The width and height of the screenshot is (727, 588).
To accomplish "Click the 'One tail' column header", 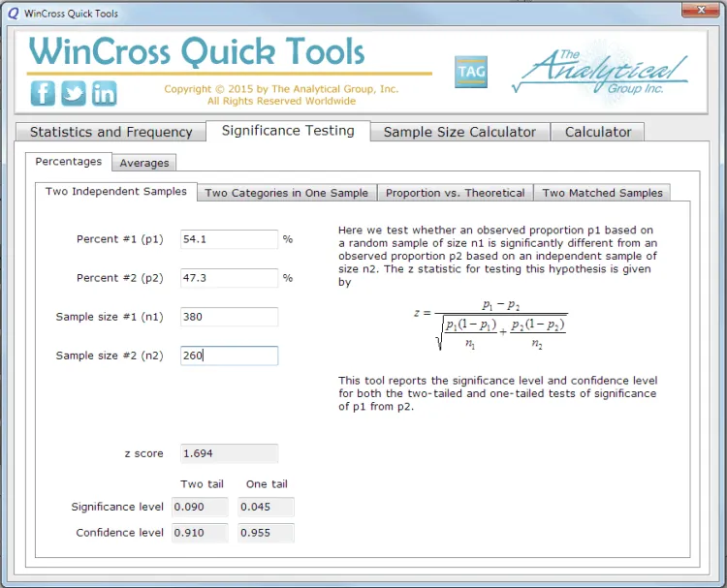I will point(267,484).
